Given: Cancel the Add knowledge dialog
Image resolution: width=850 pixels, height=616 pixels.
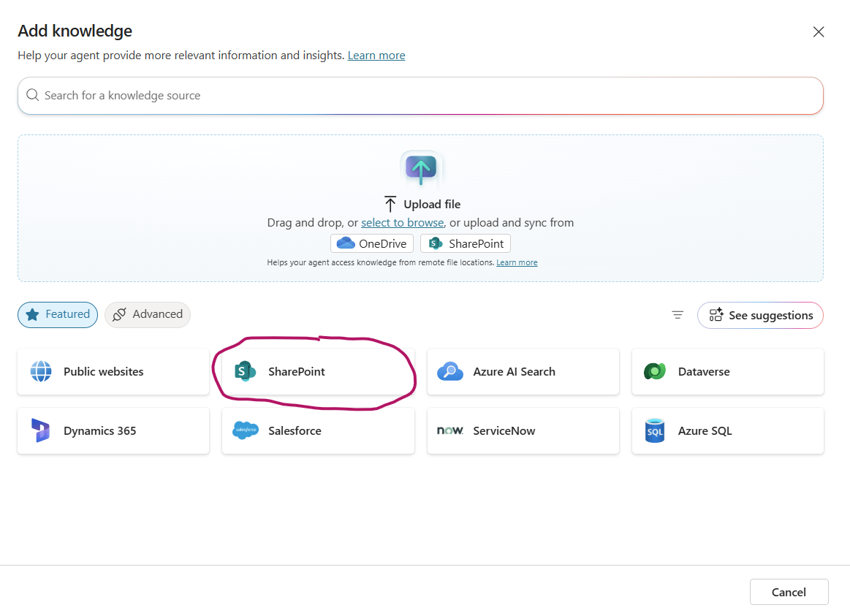Looking at the screenshot, I should tap(789, 592).
